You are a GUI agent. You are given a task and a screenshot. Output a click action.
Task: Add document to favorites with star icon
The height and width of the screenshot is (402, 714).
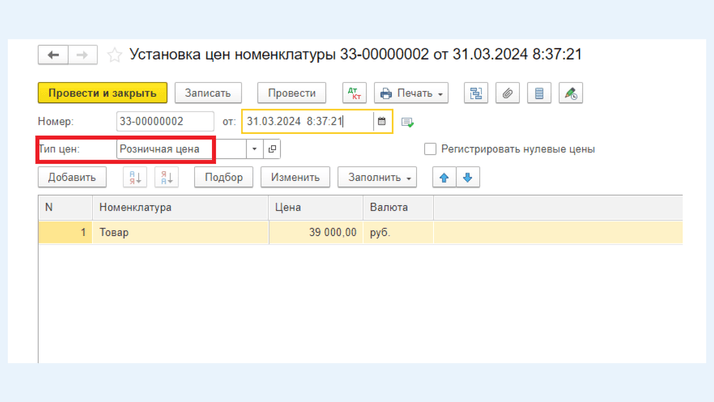(x=115, y=55)
